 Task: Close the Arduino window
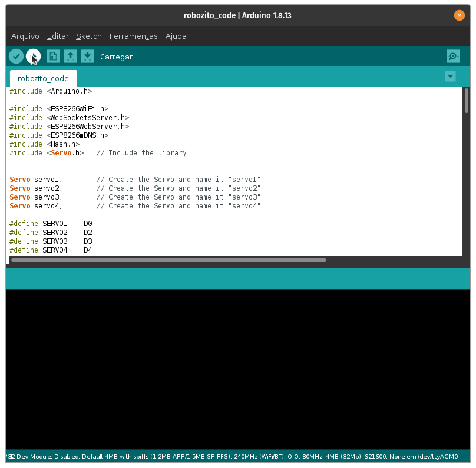[460, 15]
